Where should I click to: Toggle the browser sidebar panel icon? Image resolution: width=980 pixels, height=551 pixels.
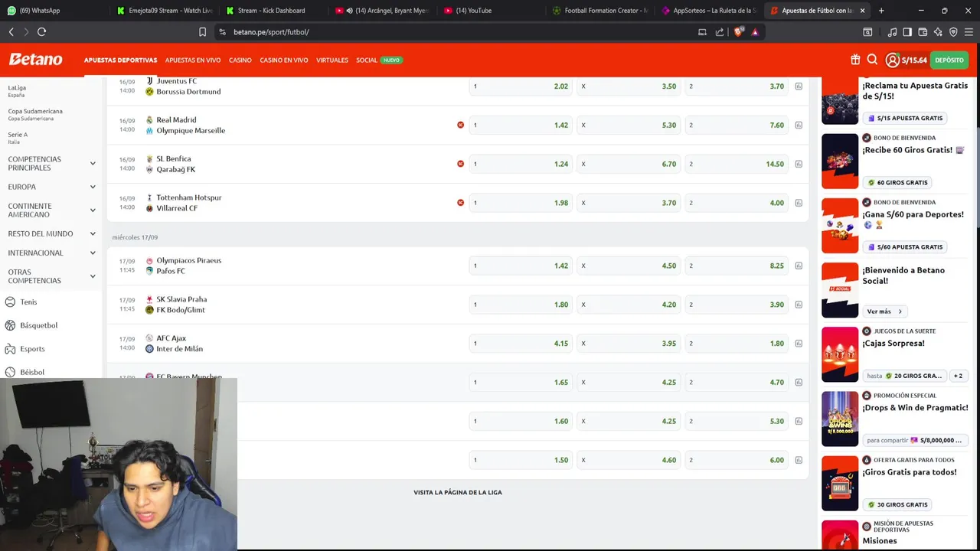pos(907,32)
